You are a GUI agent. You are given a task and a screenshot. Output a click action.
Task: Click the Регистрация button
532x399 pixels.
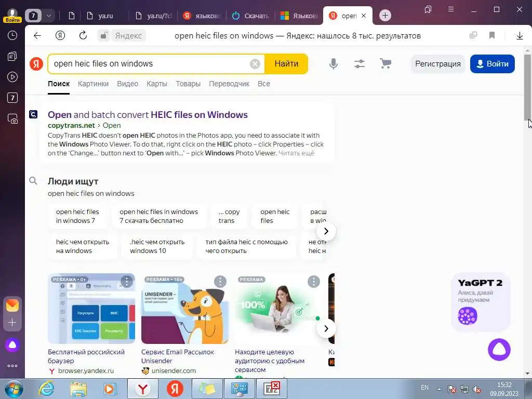[437, 64]
